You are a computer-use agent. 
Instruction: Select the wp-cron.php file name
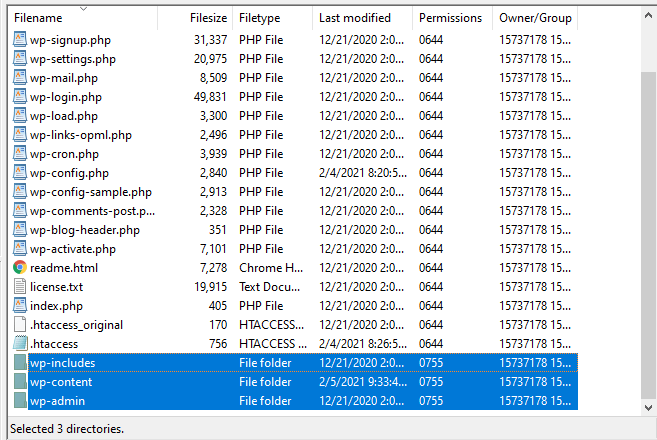64,154
